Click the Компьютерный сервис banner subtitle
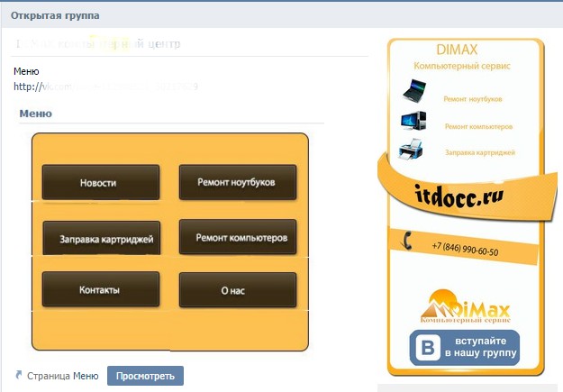The width and height of the screenshot is (563, 392). click(462, 66)
